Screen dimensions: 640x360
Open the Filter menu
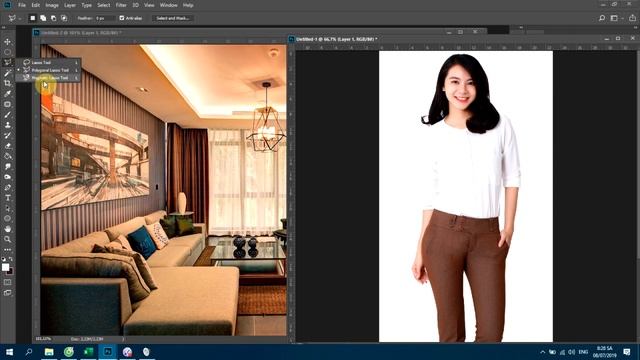121,5
